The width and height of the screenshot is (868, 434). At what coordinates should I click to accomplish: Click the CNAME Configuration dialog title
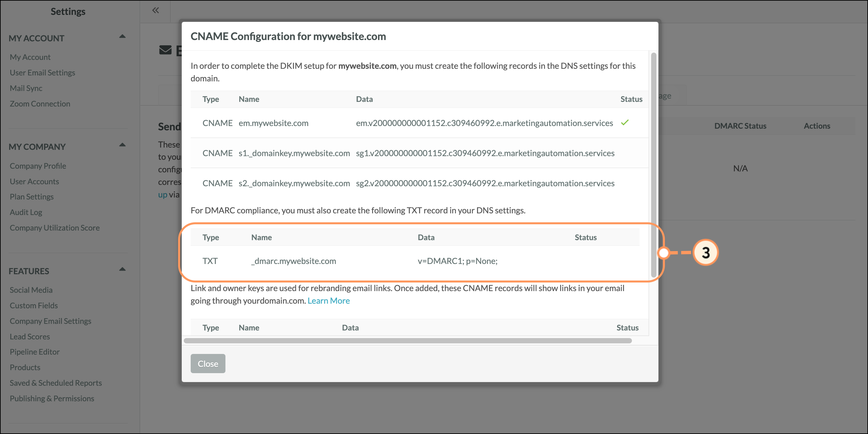(288, 36)
